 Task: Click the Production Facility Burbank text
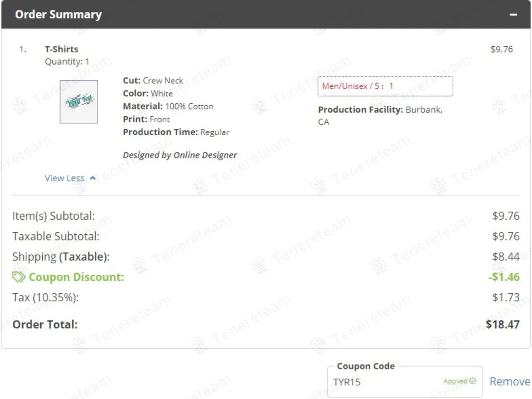click(x=380, y=110)
